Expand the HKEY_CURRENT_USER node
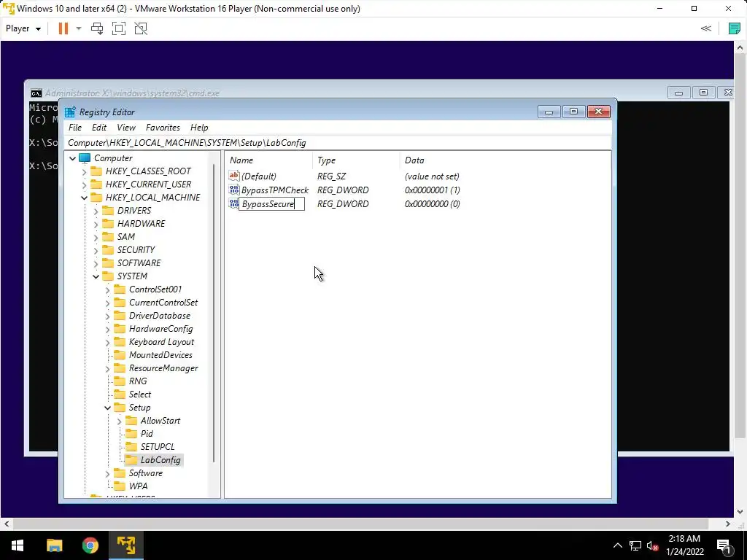 [85, 184]
